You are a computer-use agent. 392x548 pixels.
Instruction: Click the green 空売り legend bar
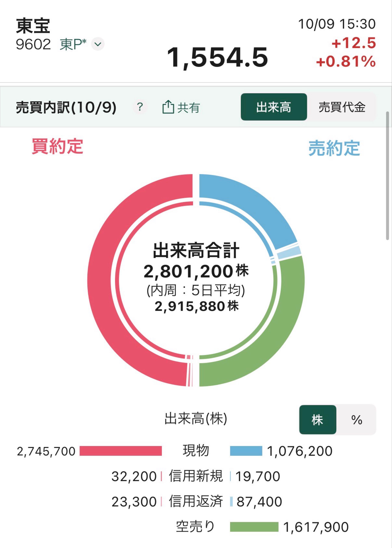(254, 527)
